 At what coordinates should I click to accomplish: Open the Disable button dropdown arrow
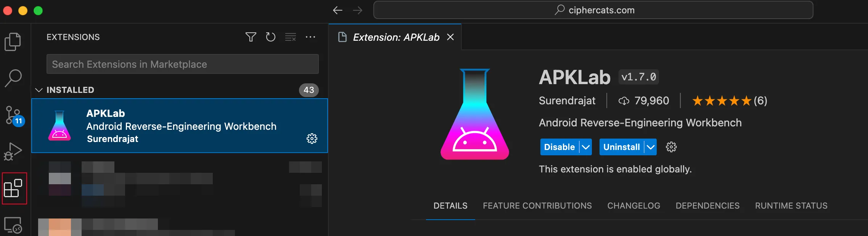pyautogui.click(x=586, y=147)
